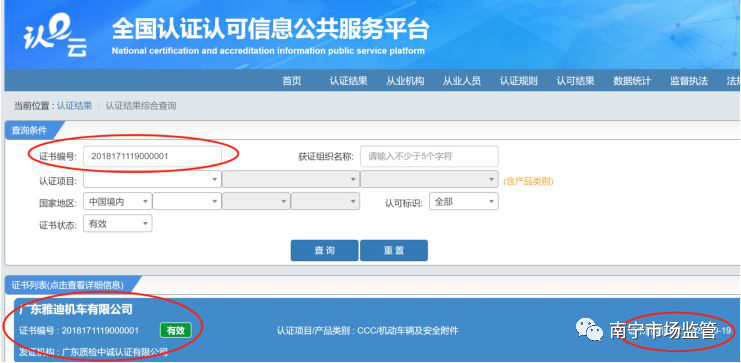This screenshot has height=363, width=741.
Task: Focus the 获证组织名称 input field
Action: [429, 156]
